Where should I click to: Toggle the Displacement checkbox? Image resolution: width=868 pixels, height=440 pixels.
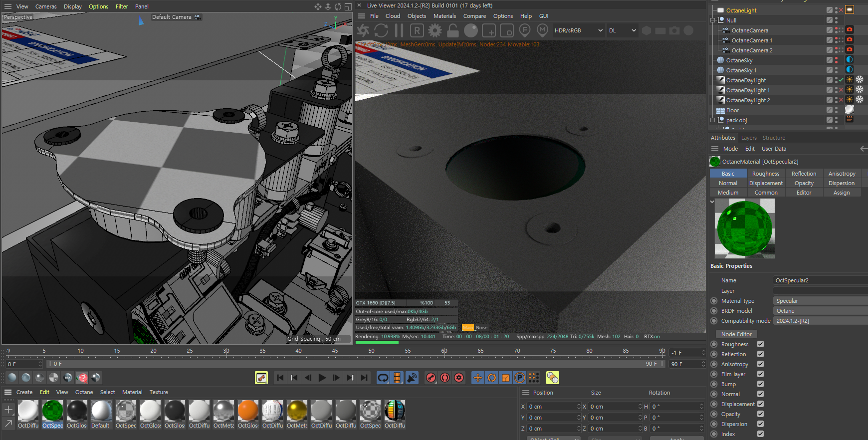click(x=760, y=404)
